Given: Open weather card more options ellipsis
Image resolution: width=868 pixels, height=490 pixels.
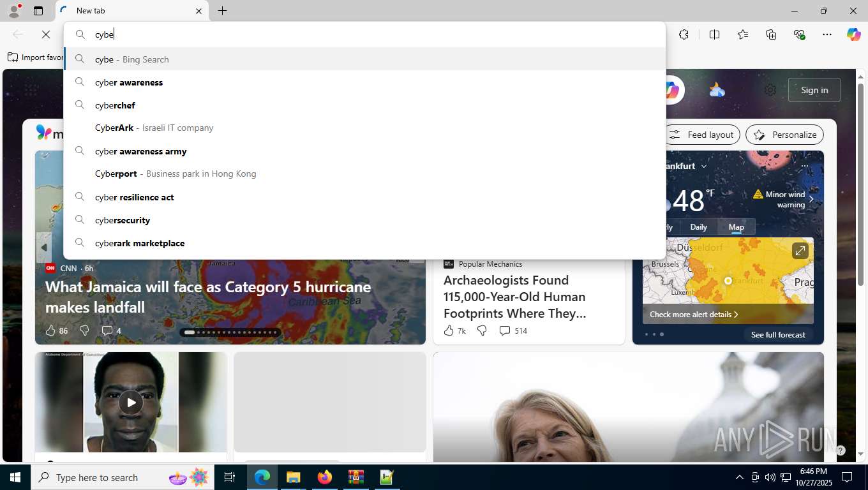Looking at the screenshot, I should point(805,166).
